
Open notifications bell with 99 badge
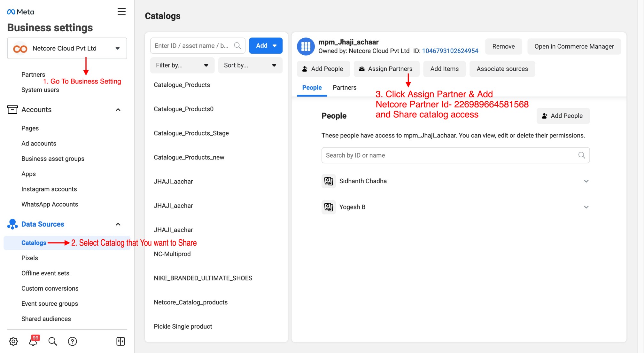click(x=33, y=341)
